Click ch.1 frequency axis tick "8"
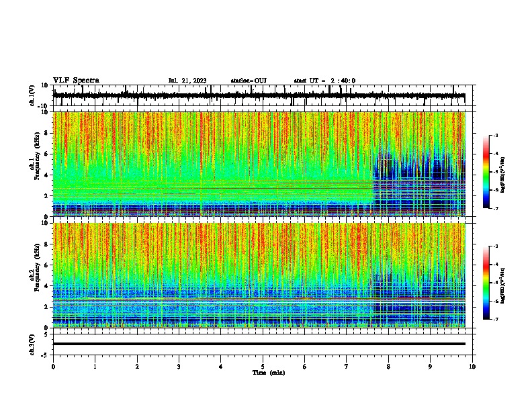 [x=46, y=133]
